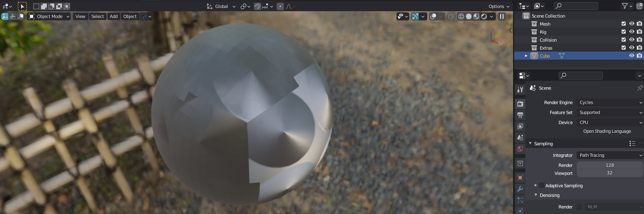Image resolution: width=644 pixels, height=214 pixels.
Task: Open the View menu
Action: point(80,16)
